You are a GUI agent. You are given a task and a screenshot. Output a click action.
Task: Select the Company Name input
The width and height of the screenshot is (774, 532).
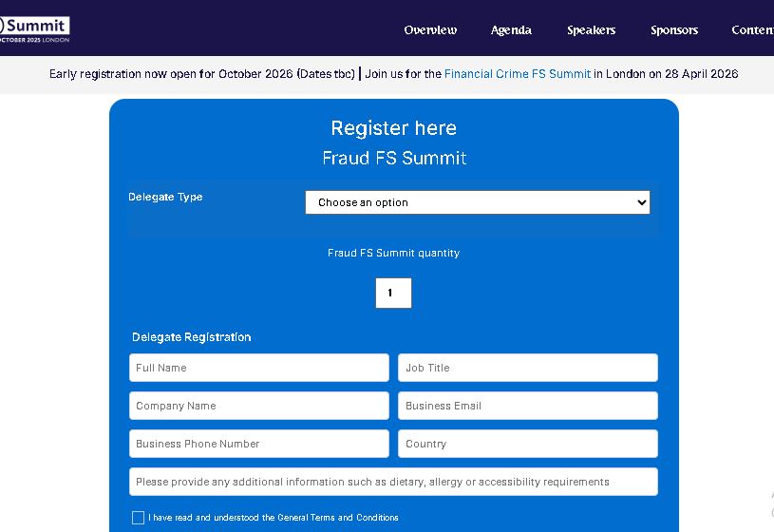[258, 406]
